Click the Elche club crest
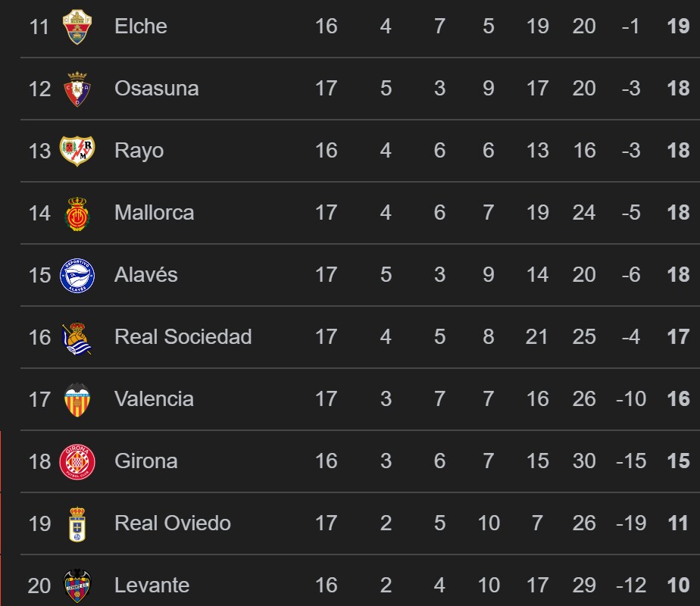The width and height of the screenshot is (700, 606). (77, 27)
